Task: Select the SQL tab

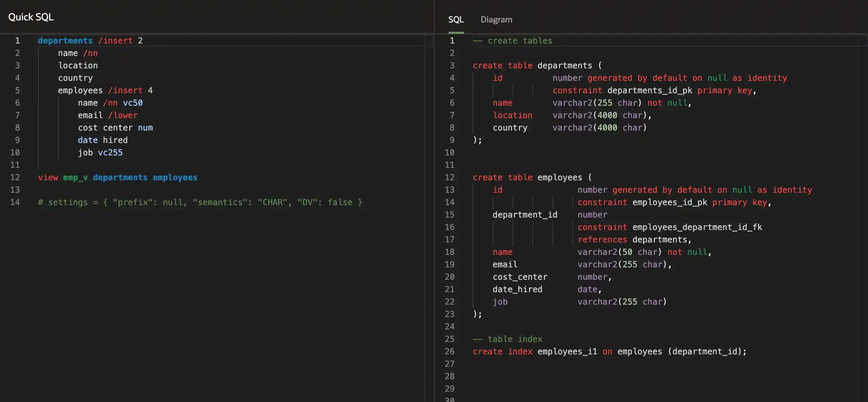Action: pos(456,20)
